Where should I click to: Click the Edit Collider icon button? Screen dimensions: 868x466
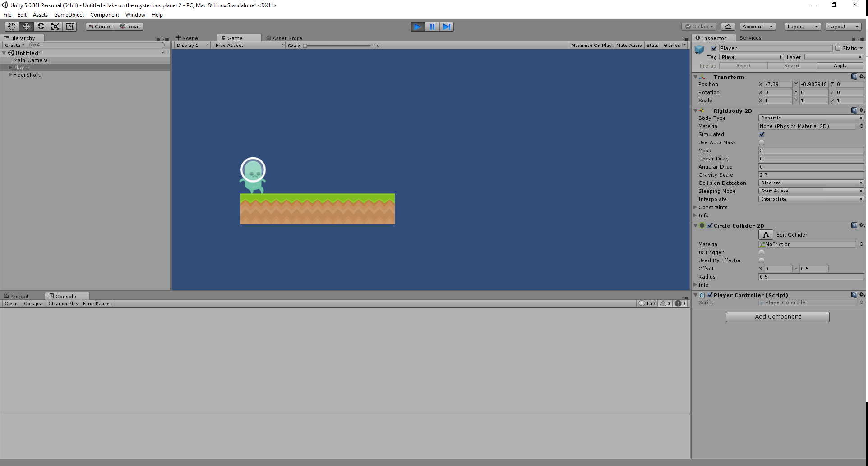[x=766, y=235]
